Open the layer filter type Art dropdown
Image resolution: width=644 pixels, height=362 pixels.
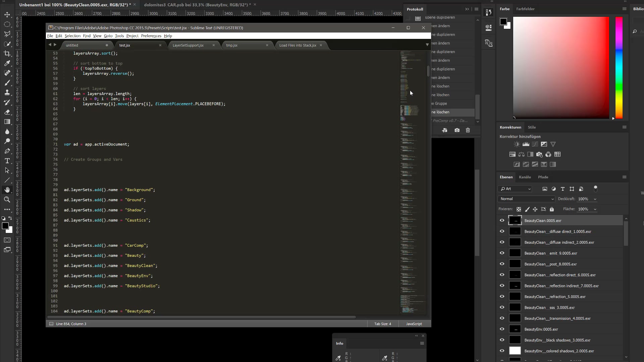(x=515, y=189)
